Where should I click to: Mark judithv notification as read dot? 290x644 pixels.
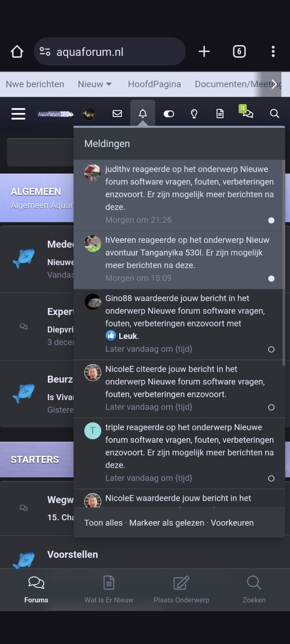(271, 220)
